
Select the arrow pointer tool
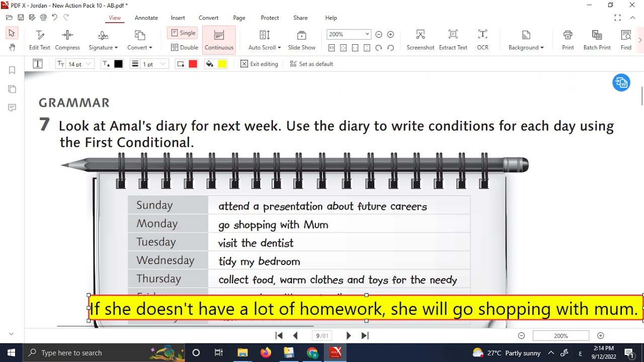(x=12, y=33)
